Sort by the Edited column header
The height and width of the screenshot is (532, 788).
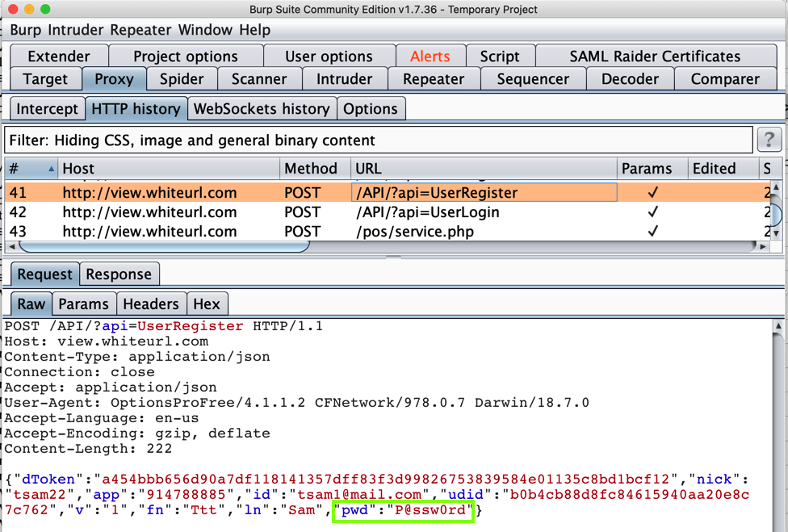click(723, 168)
